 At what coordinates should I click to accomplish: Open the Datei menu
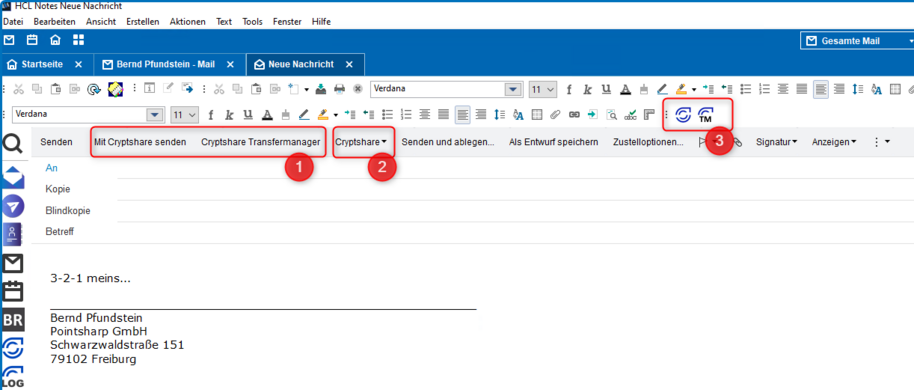(x=13, y=22)
